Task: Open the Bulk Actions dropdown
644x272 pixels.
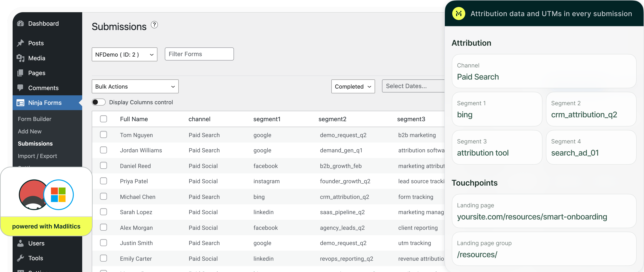Action: click(x=135, y=87)
